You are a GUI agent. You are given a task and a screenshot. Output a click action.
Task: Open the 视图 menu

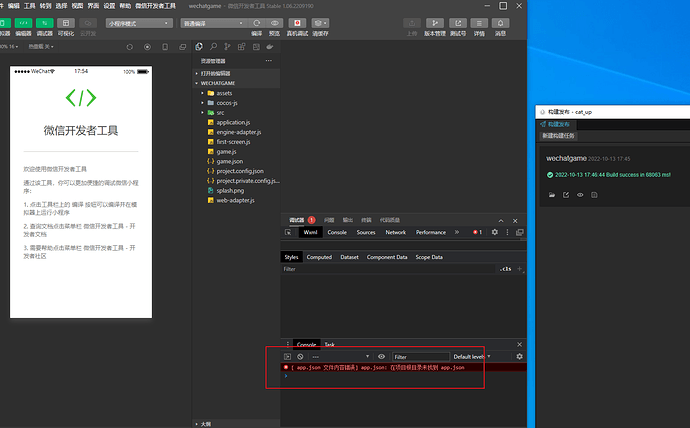click(77, 6)
